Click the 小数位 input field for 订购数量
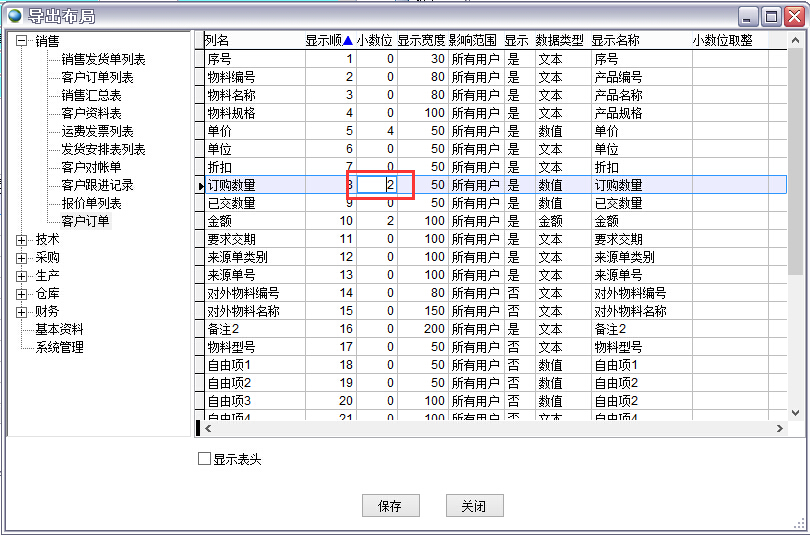810x536 pixels. point(378,185)
